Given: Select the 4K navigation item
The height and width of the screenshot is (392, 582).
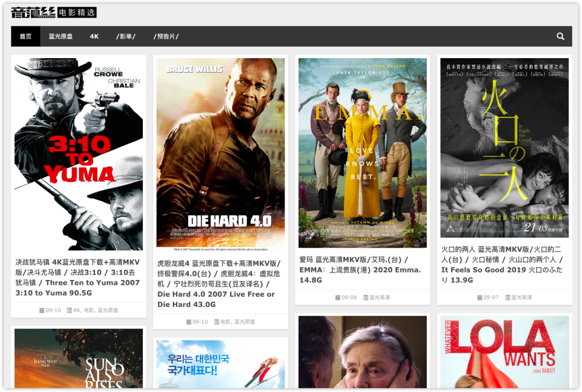Looking at the screenshot, I should point(94,36).
